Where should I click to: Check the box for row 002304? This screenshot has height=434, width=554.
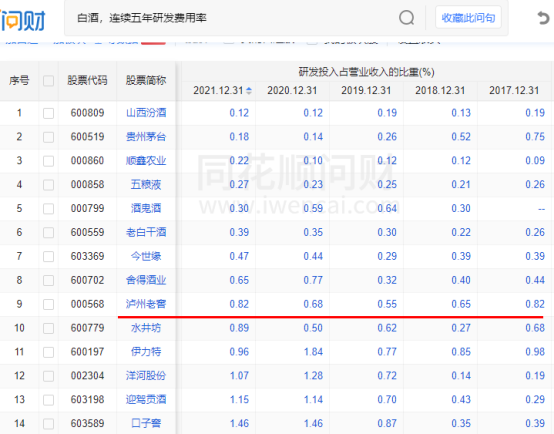[x=48, y=376]
